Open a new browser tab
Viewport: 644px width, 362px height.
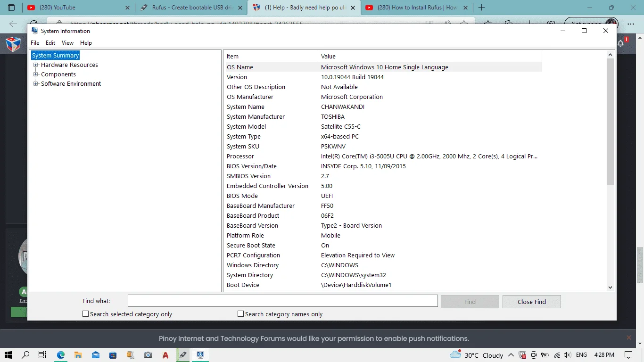(x=481, y=8)
